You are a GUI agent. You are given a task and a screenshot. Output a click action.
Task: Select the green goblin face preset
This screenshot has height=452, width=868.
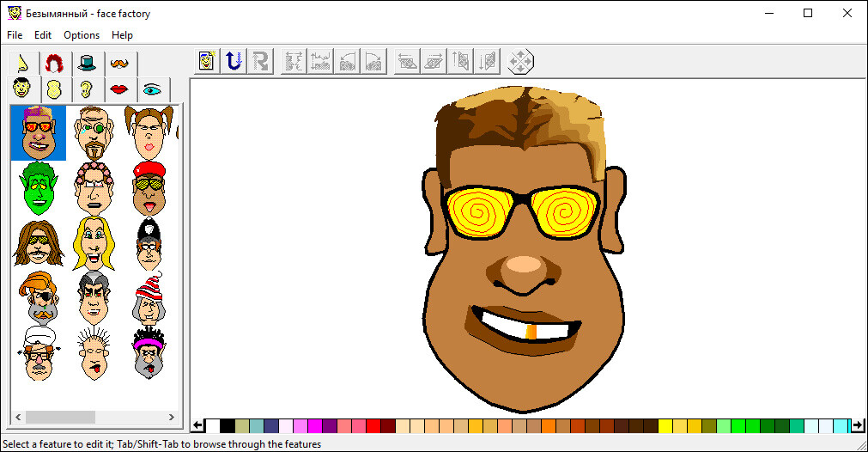coord(38,188)
